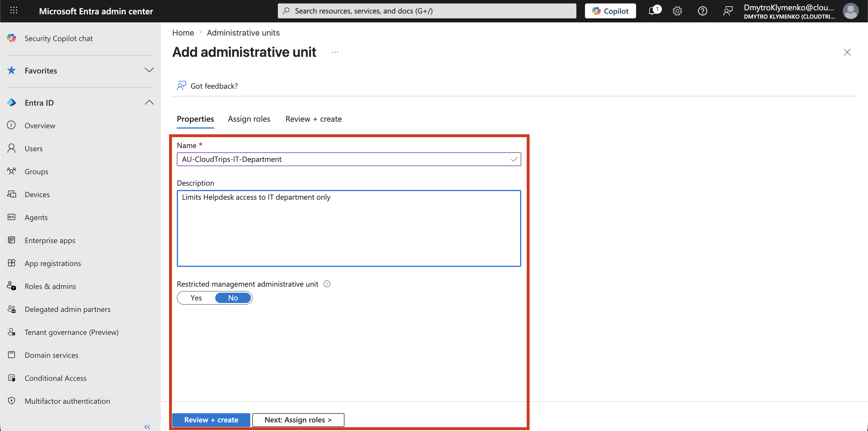Switch to the Assign roles tab
The image size is (868, 431).
pos(249,119)
